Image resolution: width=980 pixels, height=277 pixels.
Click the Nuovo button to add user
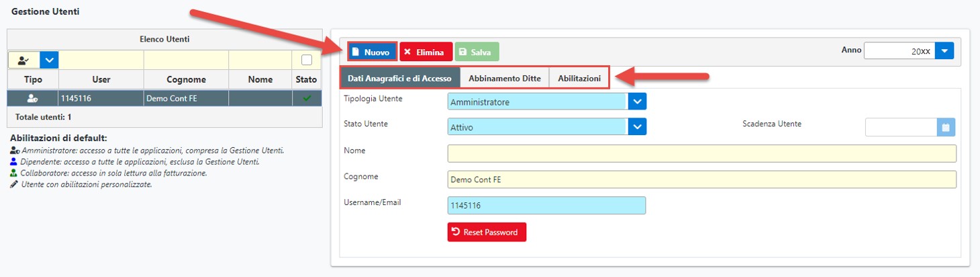pyautogui.click(x=372, y=52)
